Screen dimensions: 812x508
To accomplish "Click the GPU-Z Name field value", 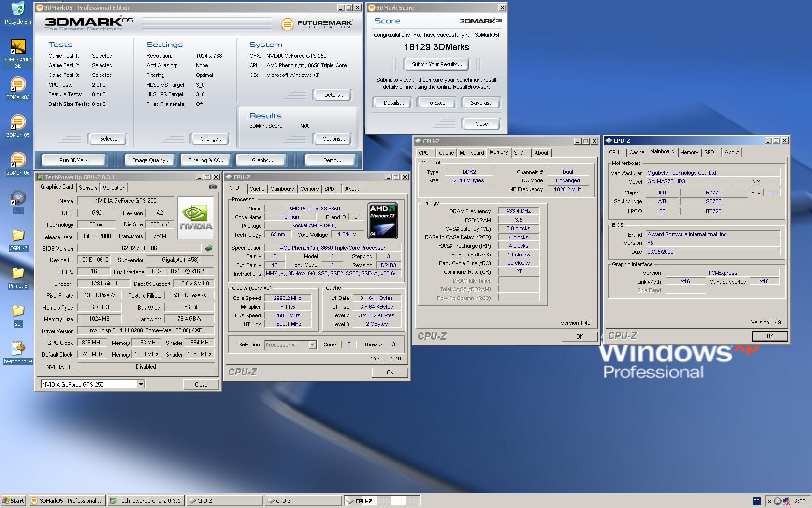I will pos(126,201).
